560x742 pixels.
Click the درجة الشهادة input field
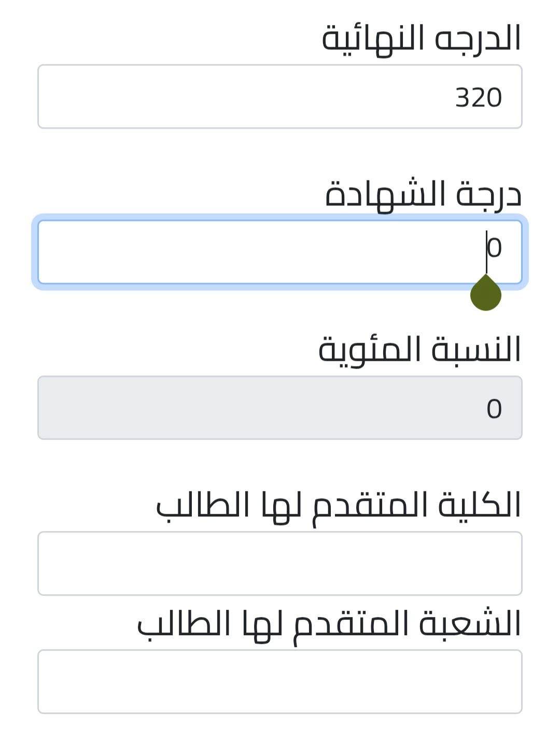[x=280, y=252]
